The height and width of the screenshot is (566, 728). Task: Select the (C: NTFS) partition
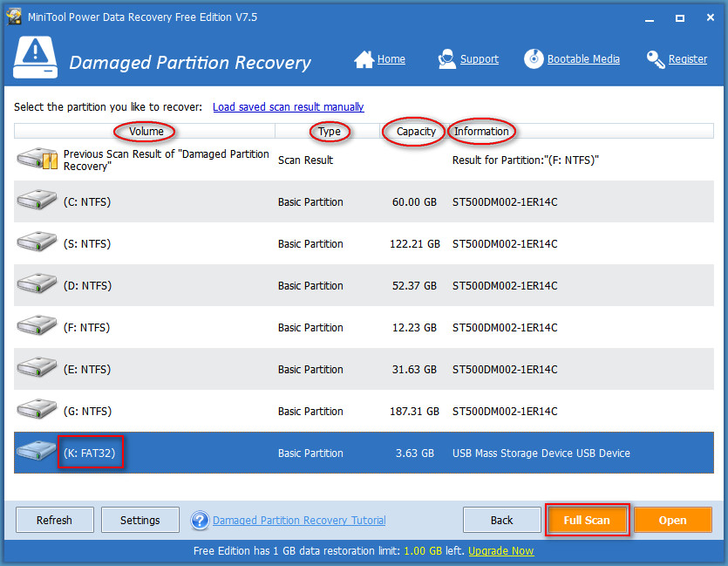[x=364, y=201]
